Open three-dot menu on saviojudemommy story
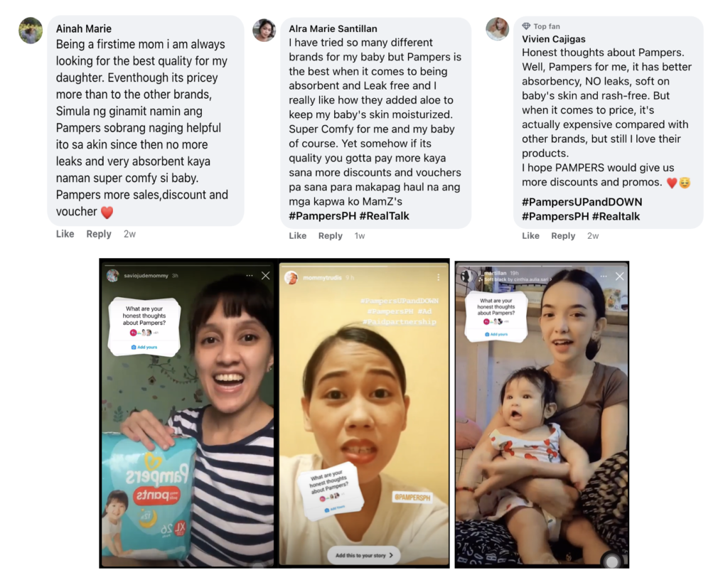Image resolution: width=728 pixels, height=580 pixels. coord(250,276)
